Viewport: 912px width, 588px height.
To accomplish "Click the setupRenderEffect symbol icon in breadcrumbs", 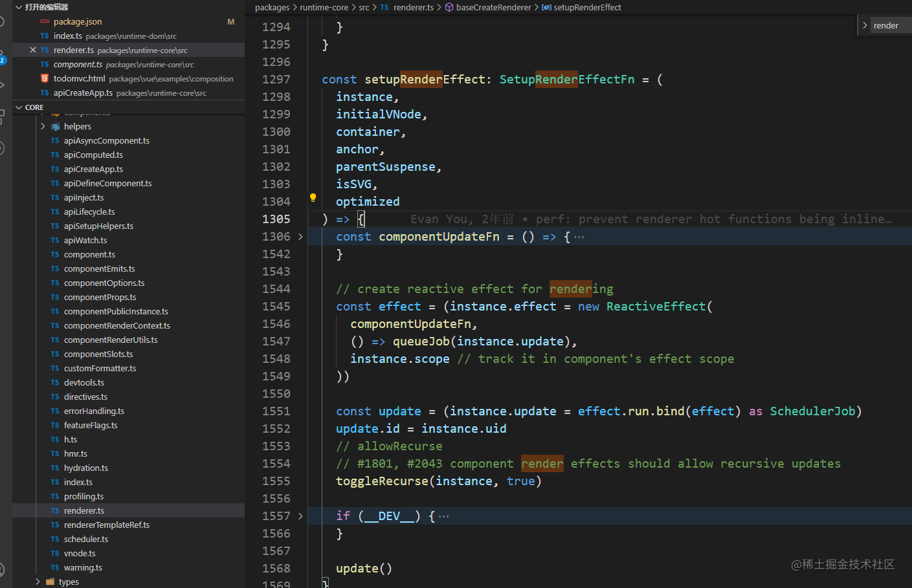I will [546, 8].
